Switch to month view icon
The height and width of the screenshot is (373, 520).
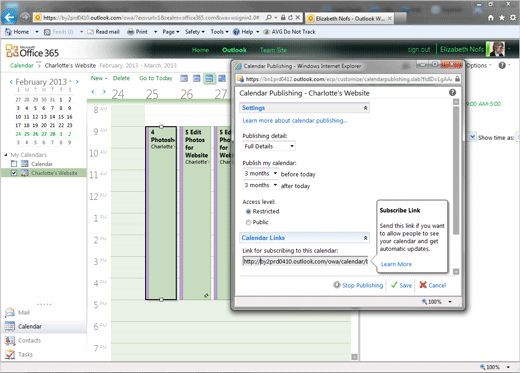(x=222, y=78)
